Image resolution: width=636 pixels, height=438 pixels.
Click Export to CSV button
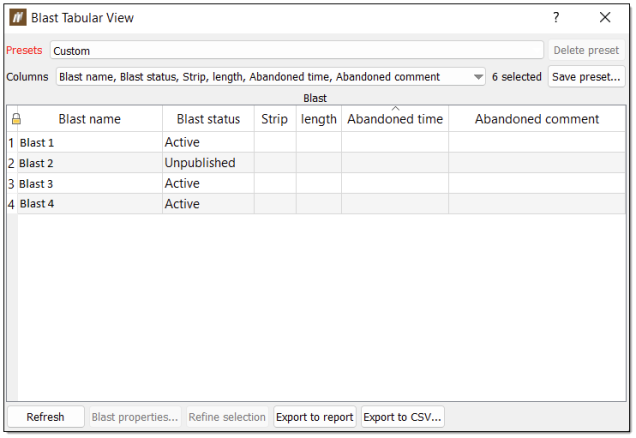click(x=403, y=417)
